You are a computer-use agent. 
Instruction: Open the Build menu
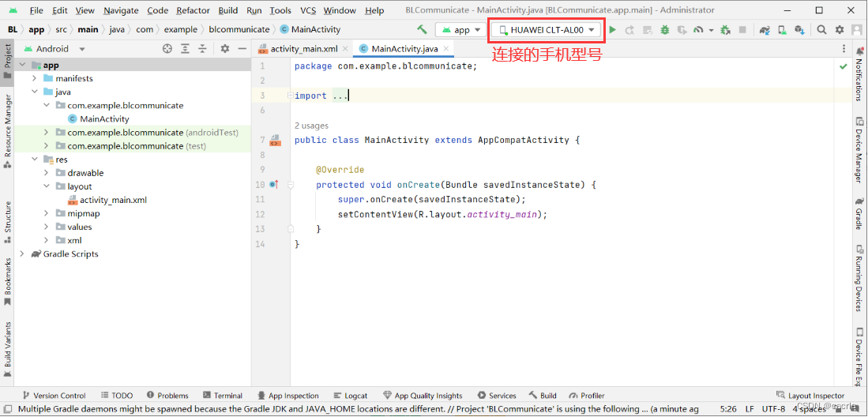[x=228, y=10]
